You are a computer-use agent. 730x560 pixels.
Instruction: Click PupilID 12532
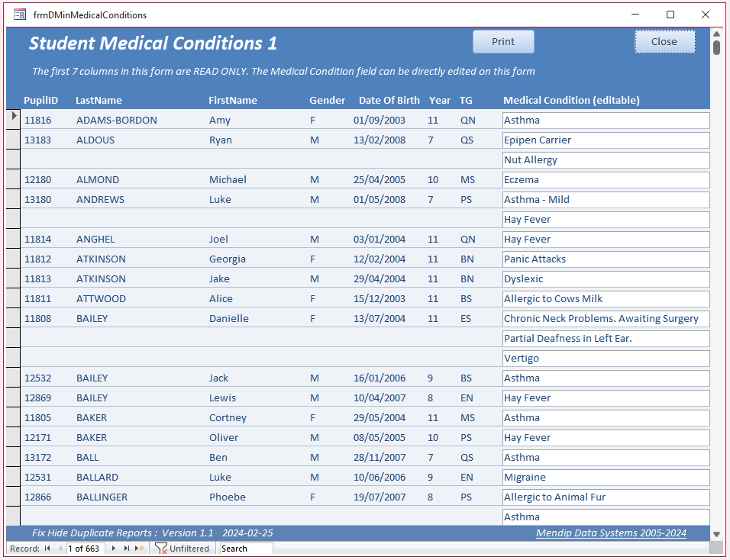pyautogui.click(x=37, y=378)
